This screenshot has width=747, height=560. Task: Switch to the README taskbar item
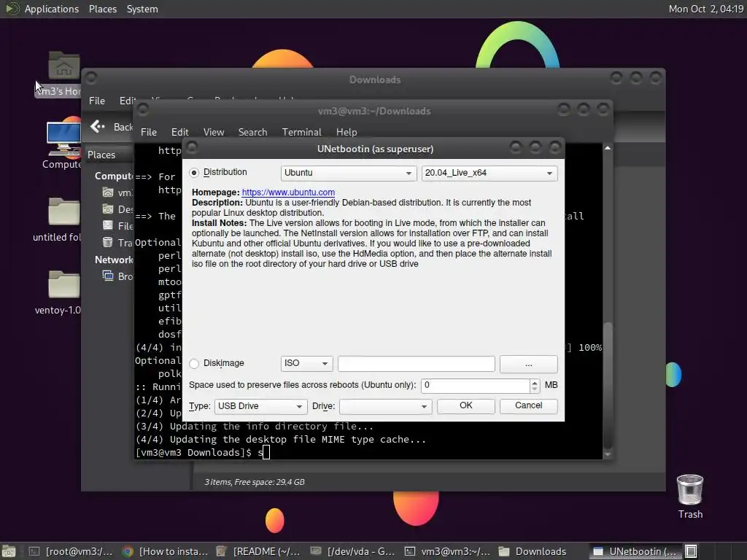(x=258, y=551)
